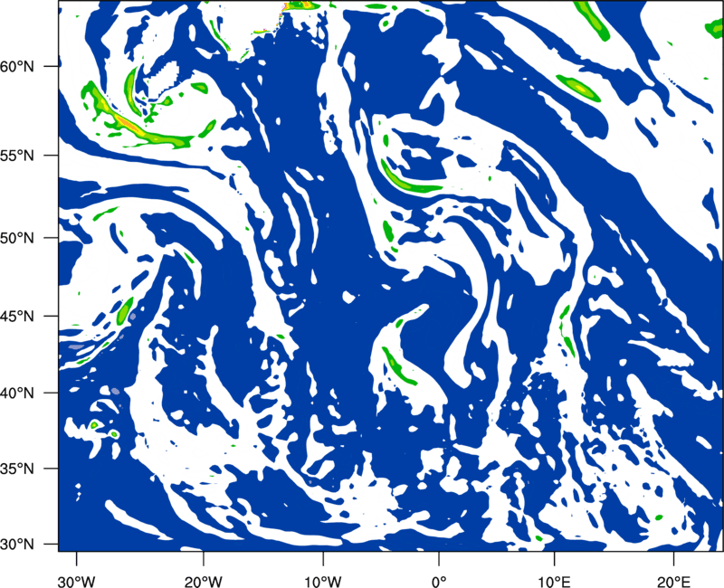724x588 pixels.
Task: Click the 0° longitude label
Action: pyautogui.click(x=439, y=582)
